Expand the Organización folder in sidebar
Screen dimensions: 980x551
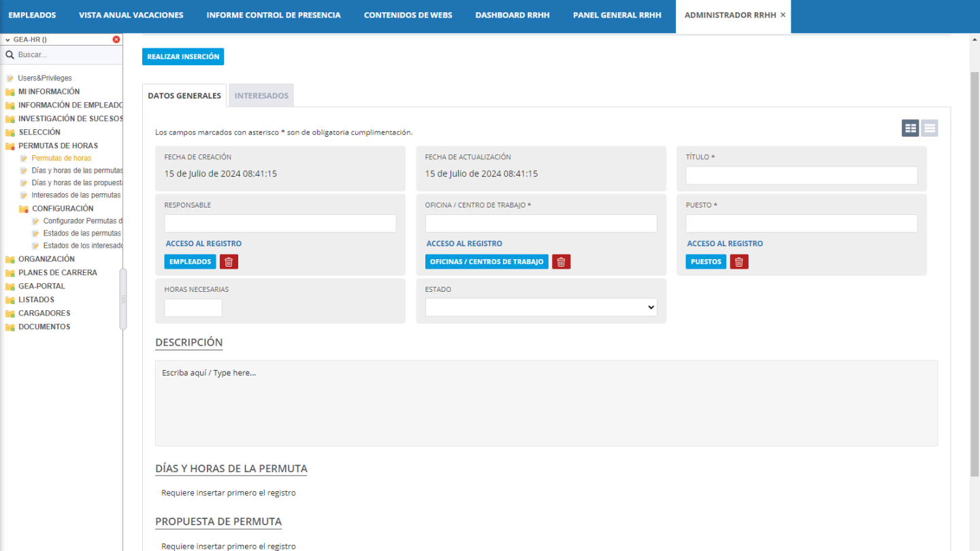[10, 259]
